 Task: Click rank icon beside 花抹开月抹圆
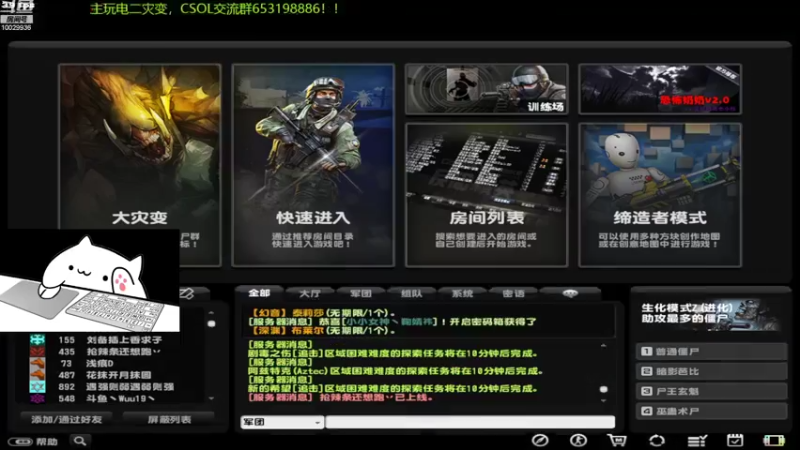[x=37, y=375]
